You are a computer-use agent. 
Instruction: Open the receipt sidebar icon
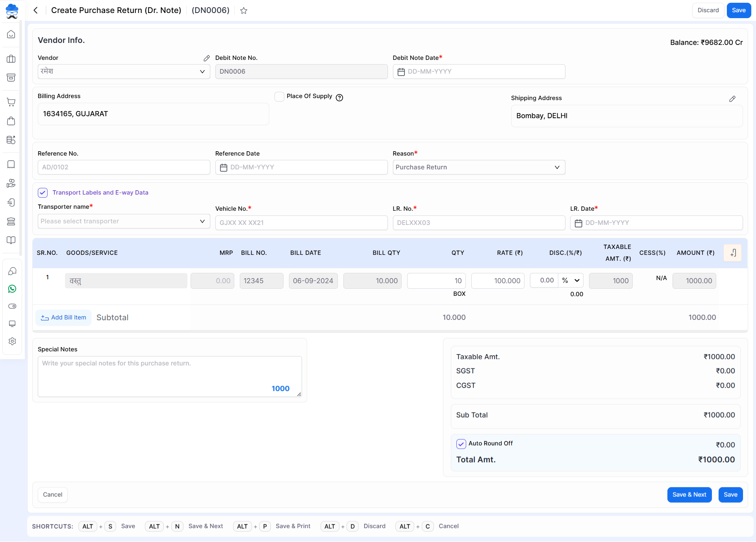tap(11, 164)
